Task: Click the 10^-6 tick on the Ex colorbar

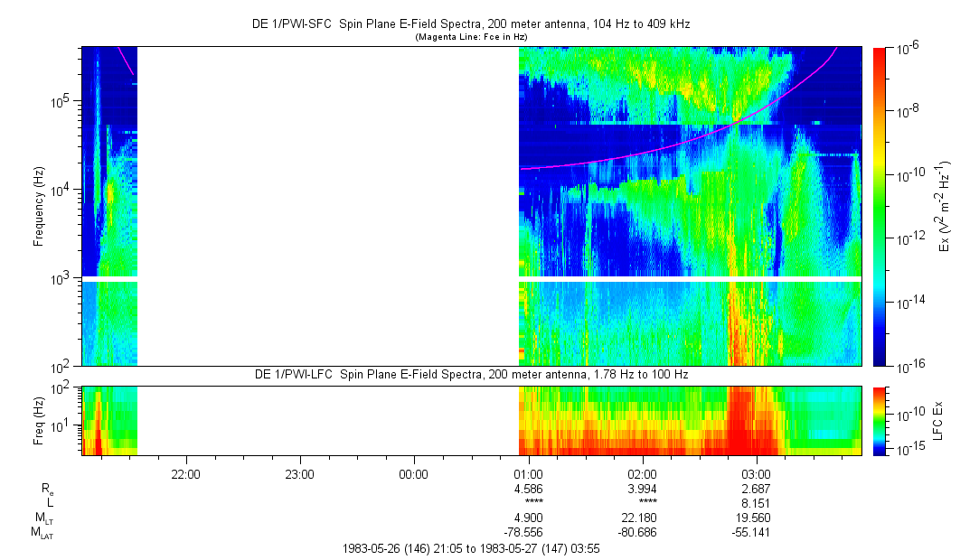Action: tap(906, 48)
